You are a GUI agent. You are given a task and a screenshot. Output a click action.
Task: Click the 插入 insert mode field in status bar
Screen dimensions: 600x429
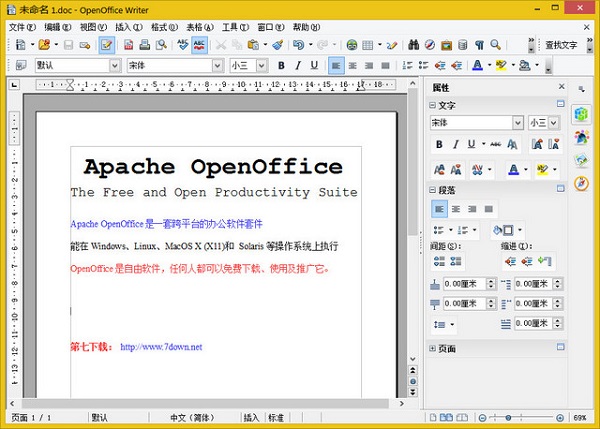click(x=250, y=417)
